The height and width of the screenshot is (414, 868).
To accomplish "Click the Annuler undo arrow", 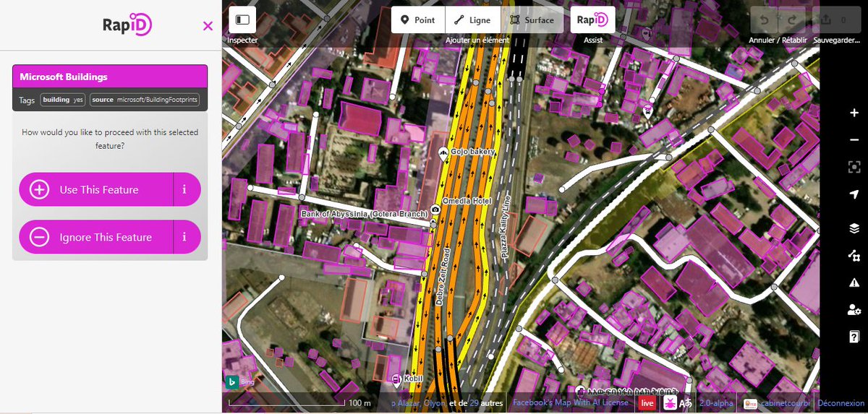I will pos(765,20).
